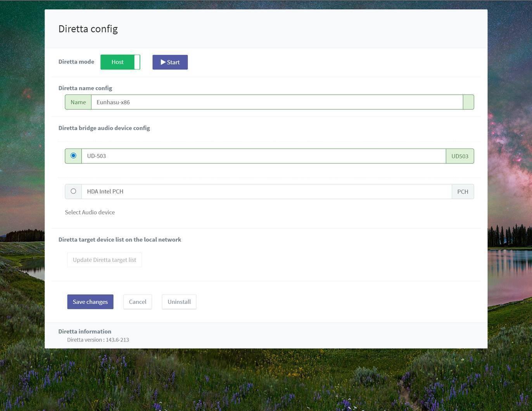
Task: Click the Diretta information heading
Action: 85,331
